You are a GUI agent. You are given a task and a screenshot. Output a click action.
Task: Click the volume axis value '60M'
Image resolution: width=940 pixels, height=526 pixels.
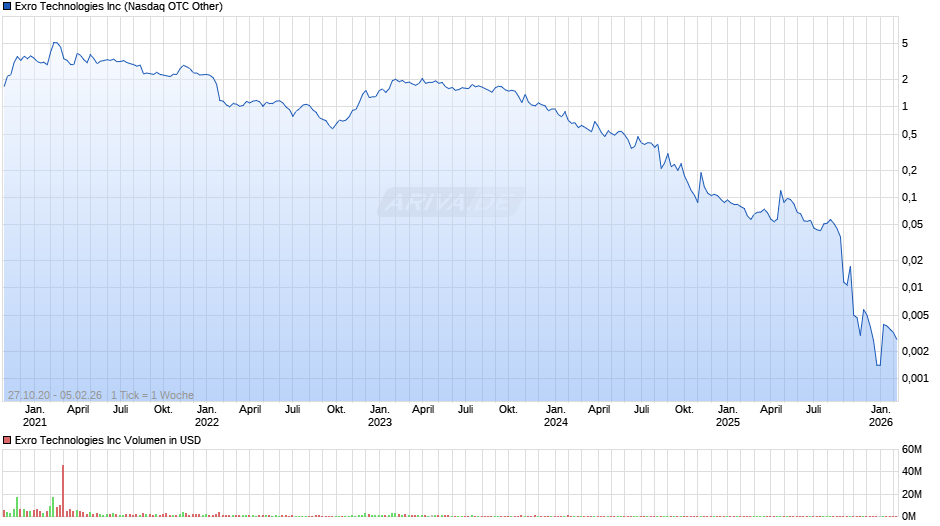tap(912, 449)
